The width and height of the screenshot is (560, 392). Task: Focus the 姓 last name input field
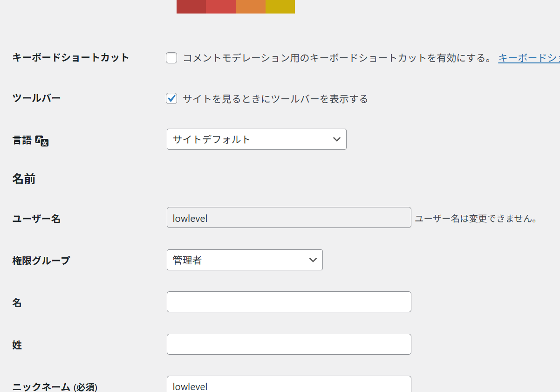289,344
